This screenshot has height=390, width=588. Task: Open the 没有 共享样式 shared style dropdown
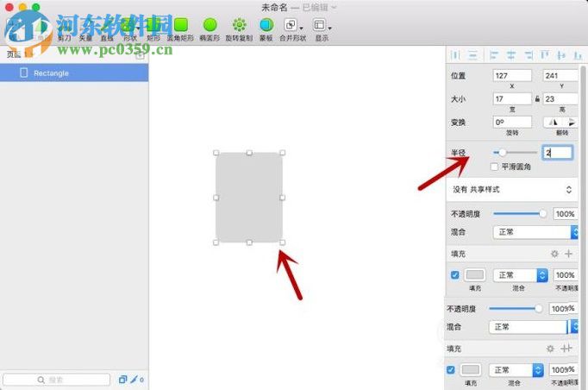512,190
